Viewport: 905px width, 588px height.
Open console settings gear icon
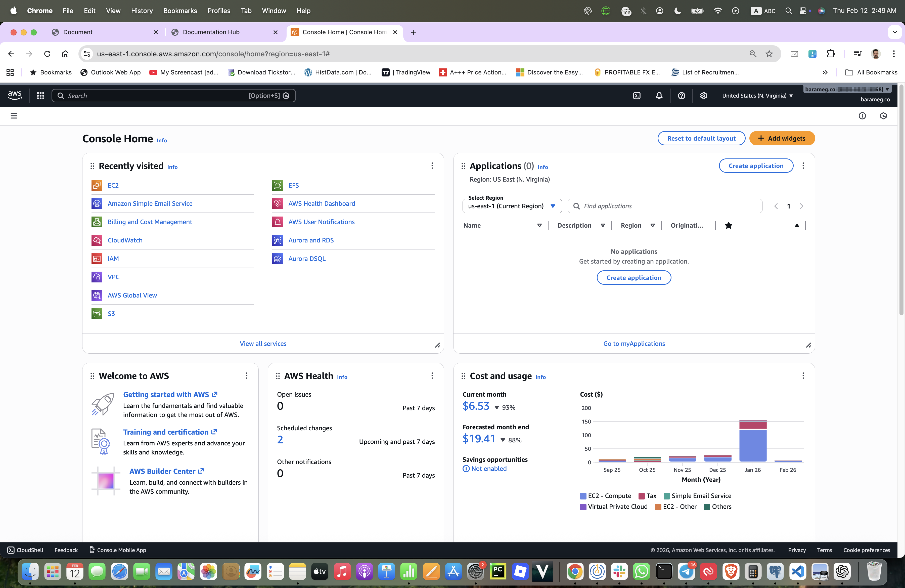coord(703,96)
